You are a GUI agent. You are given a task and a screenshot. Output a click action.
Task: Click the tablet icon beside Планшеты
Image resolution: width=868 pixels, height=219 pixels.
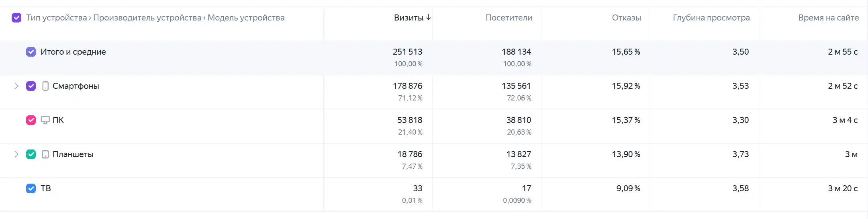pyautogui.click(x=45, y=154)
